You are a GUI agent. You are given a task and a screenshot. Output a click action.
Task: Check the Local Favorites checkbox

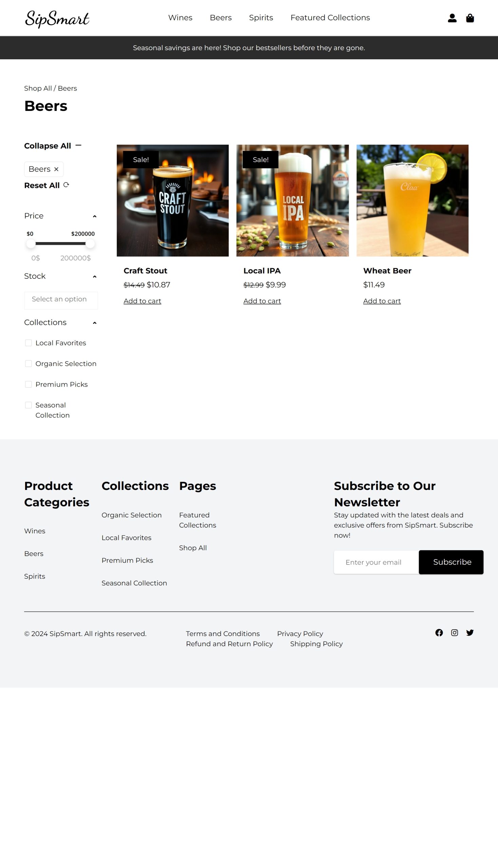(x=28, y=342)
